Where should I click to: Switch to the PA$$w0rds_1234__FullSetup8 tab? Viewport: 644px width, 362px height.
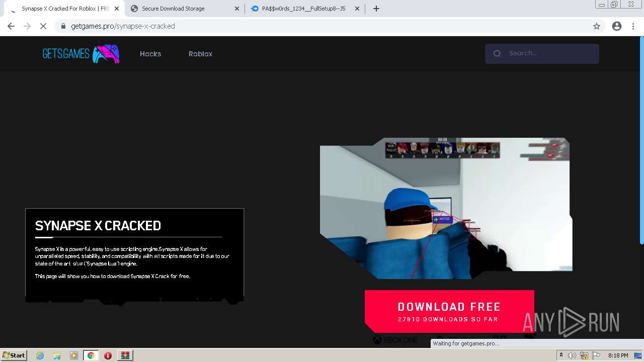304,9
